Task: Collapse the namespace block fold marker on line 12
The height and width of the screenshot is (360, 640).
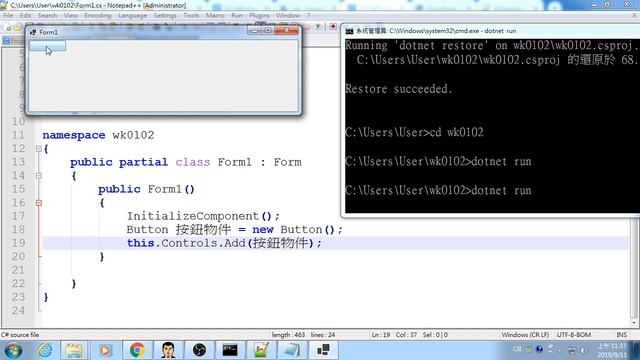Action: pyautogui.click(x=39, y=149)
